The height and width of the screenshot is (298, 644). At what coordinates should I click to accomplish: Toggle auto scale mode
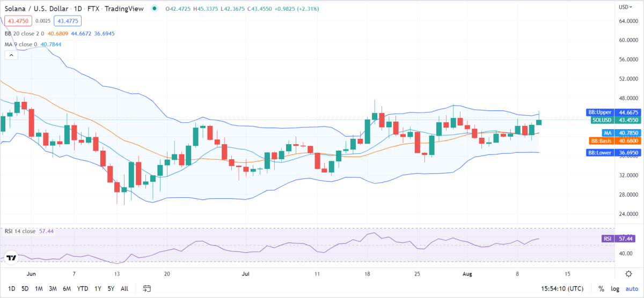631,289
